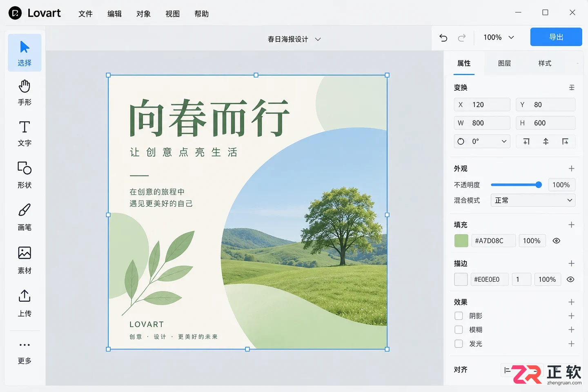Image resolution: width=588 pixels, height=392 pixels.
Task: Pick the 形状 shape tool
Action: pyautogui.click(x=24, y=175)
